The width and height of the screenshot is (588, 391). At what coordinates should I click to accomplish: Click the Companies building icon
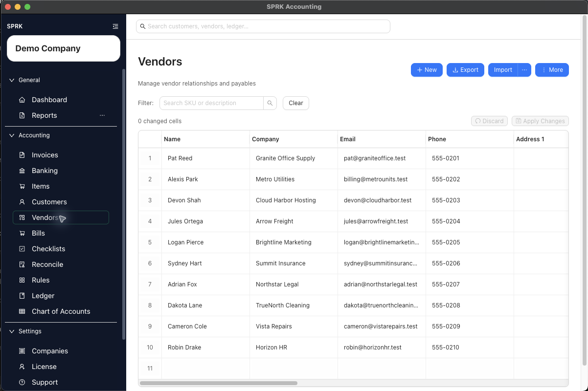(x=22, y=351)
